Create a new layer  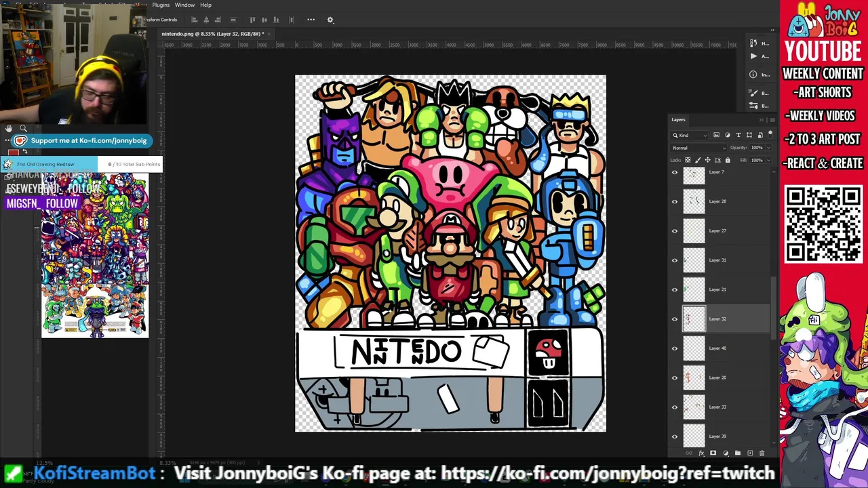click(x=750, y=453)
